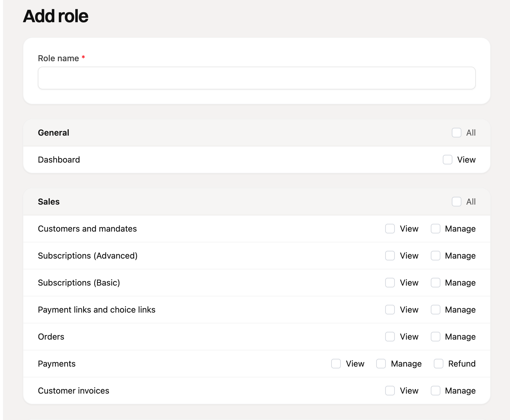Enable View permission for Orders
The height and width of the screenshot is (420, 510).
click(x=390, y=337)
